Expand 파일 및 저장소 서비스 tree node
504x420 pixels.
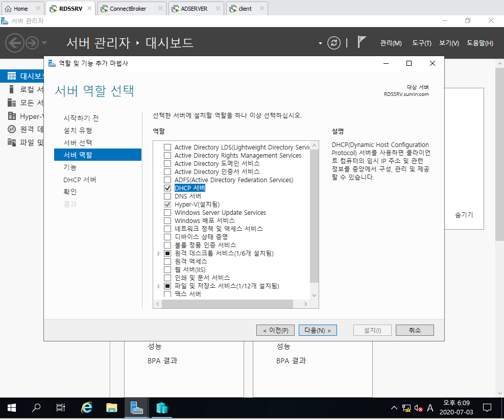point(159,286)
